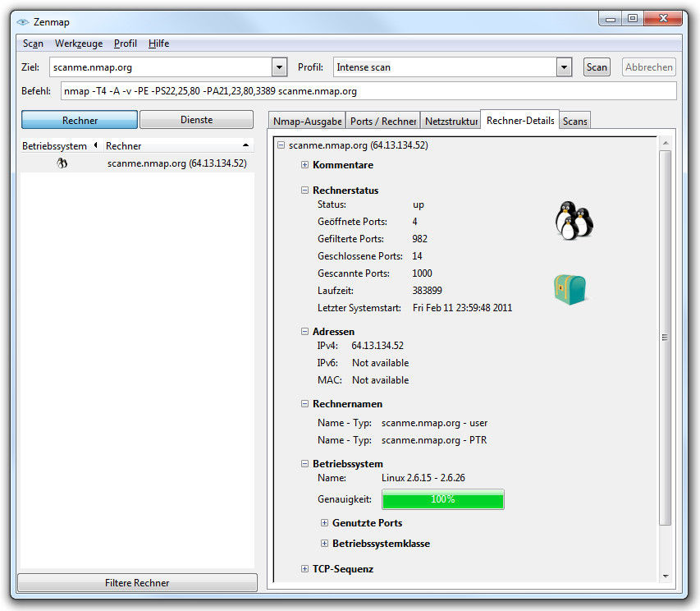Image resolution: width=700 pixels, height=611 pixels.
Task: Click the OS name Linux 2.6.15 - 2.6.26
Action: point(423,478)
